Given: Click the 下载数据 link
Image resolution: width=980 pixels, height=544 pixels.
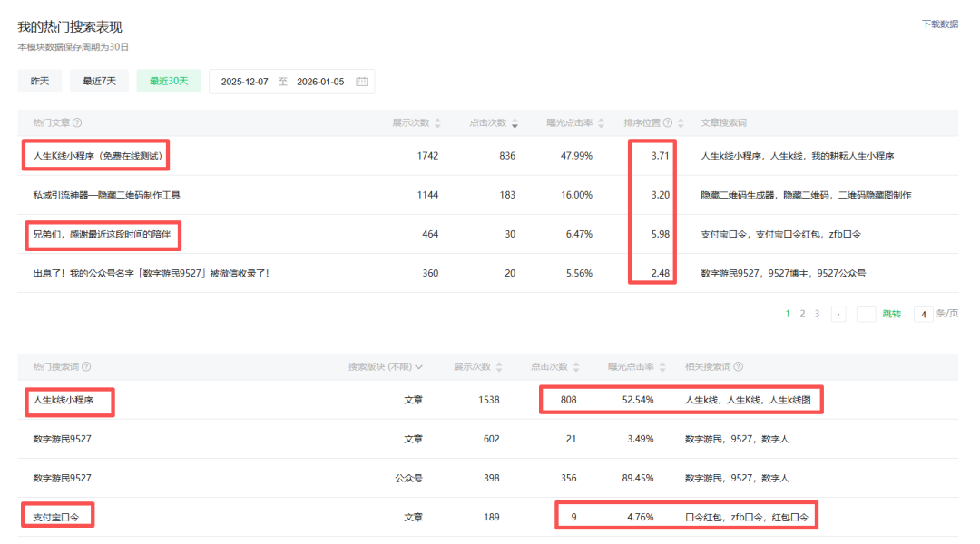Looking at the screenshot, I should point(939,24).
